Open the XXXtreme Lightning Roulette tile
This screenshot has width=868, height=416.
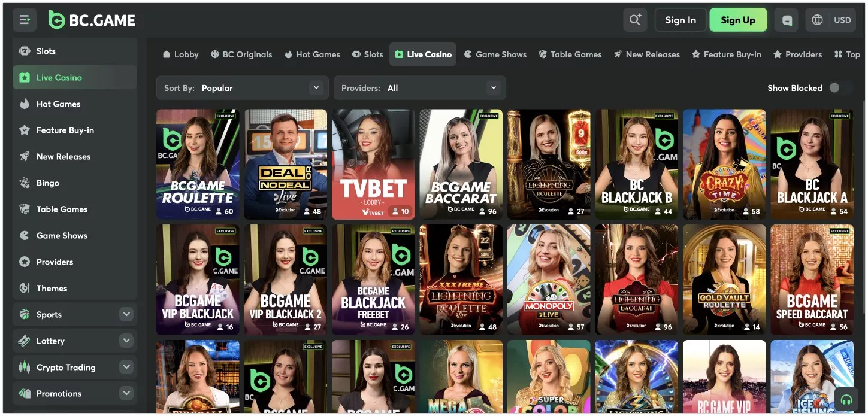(461, 280)
